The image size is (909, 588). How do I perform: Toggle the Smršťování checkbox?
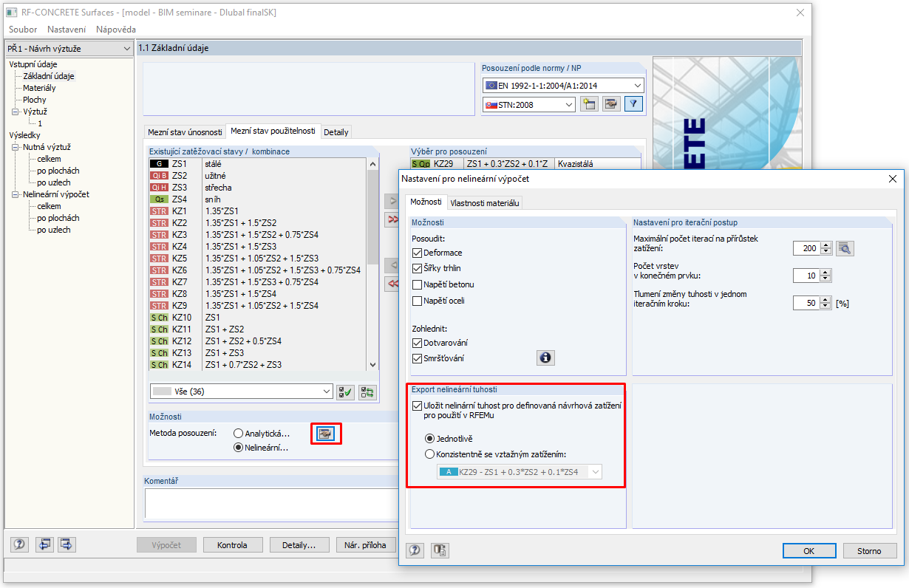(418, 358)
